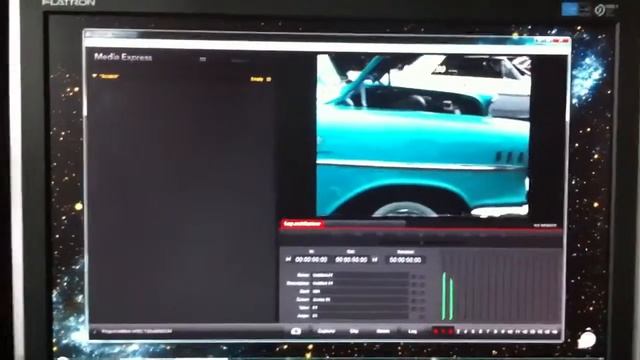Click the increment icon on the Take row
Screen dimensions: 640x360
click(413, 308)
